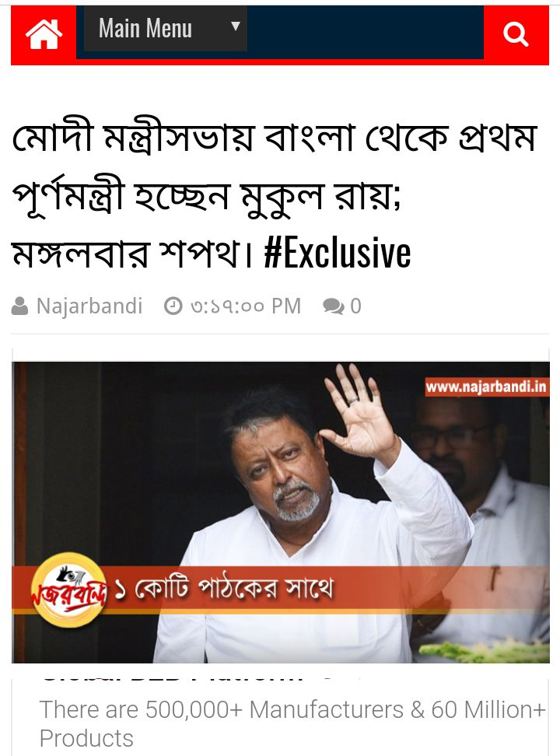Click the orange banner Bengali caption
The image size is (560, 756).
[224, 589]
